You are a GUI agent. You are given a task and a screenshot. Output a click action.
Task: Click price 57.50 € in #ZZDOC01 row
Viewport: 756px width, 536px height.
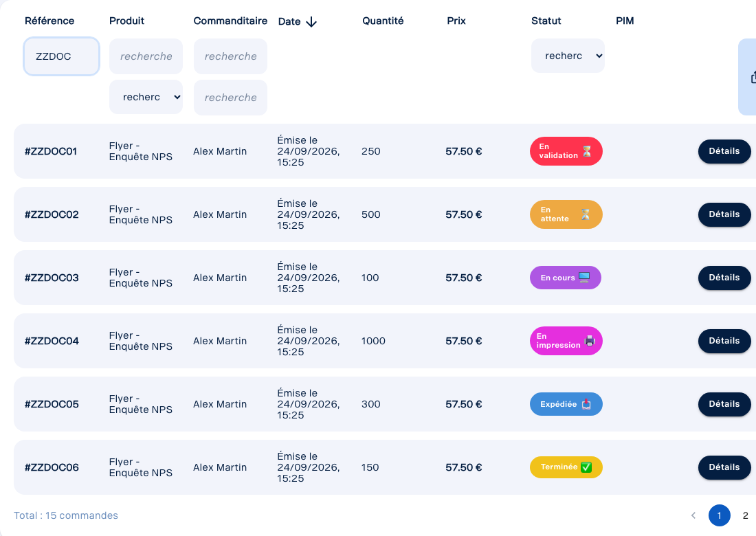pyautogui.click(x=464, y=151)
